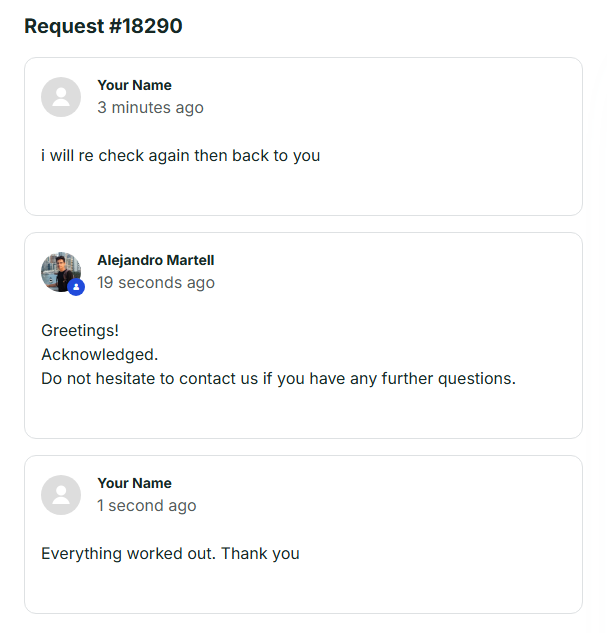607x633 pixels.
Task: Click the 'Greetings!' line in agent reply
Action: pyautogui.click(x=79, y=330)
